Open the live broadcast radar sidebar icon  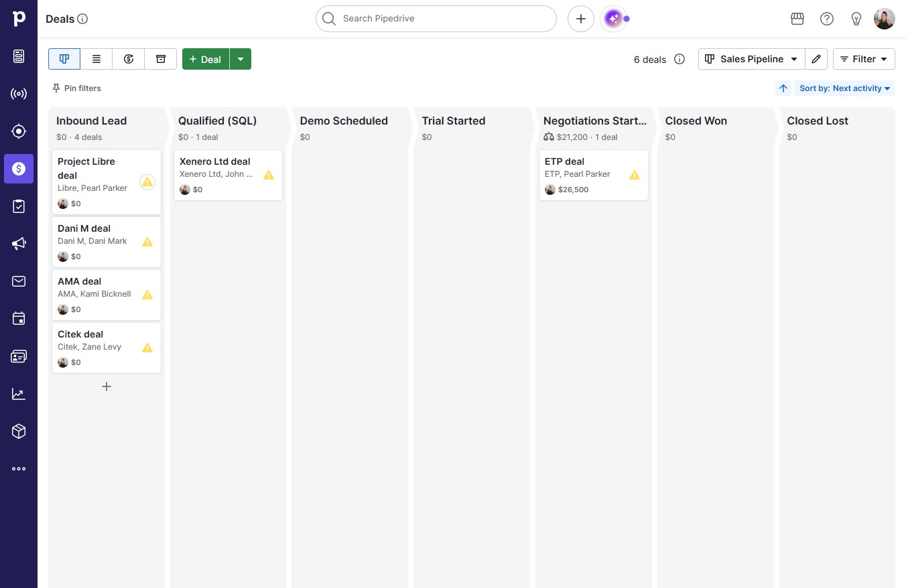click(x=19, y=94)
